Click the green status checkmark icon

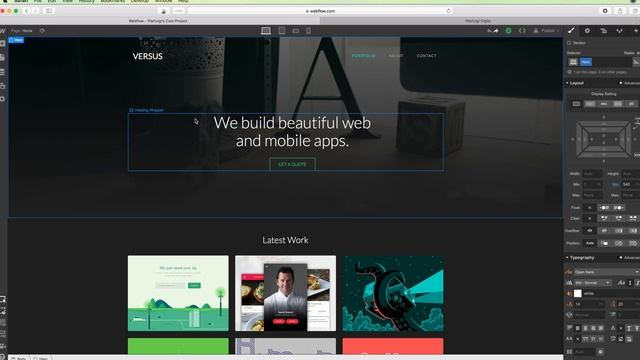(x=508, y=31)
